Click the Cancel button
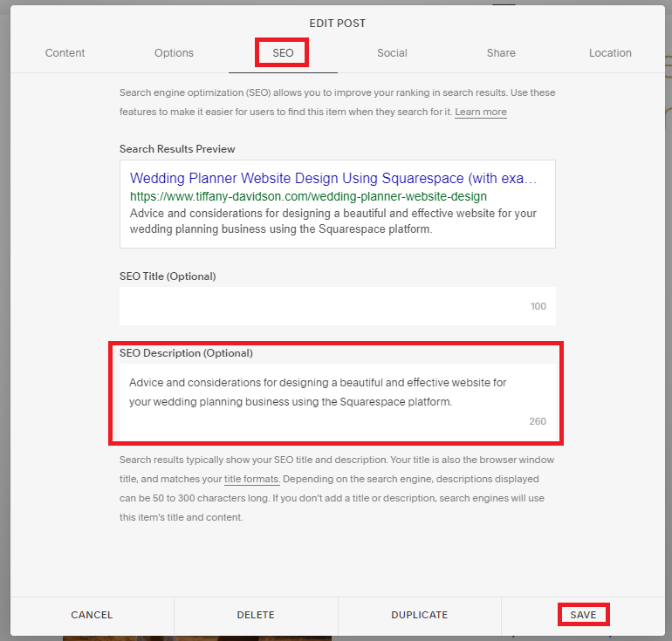This screenshot has width=672, height=641. coord(92,615)
